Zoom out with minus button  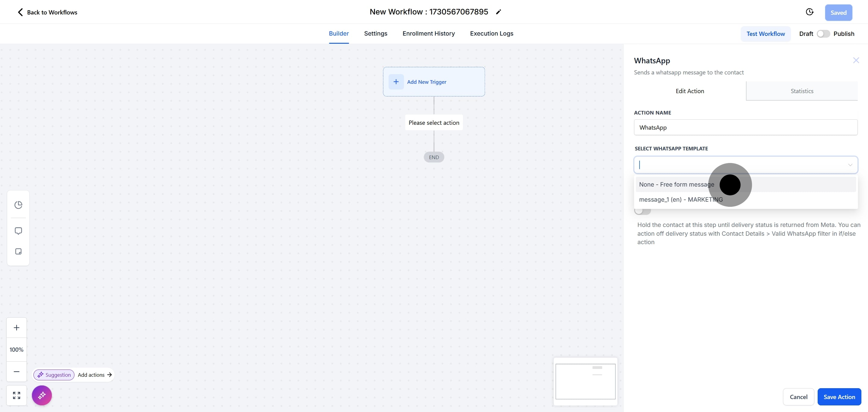click(x=17, y=372)
